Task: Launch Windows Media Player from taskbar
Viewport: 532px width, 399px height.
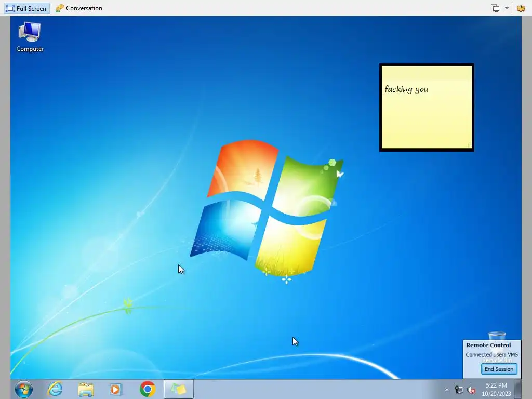Action: point(115,389)
